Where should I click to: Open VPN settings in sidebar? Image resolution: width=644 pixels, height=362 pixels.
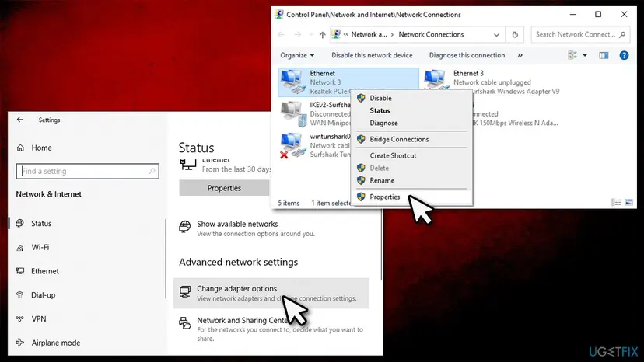[x=39, y=319]
